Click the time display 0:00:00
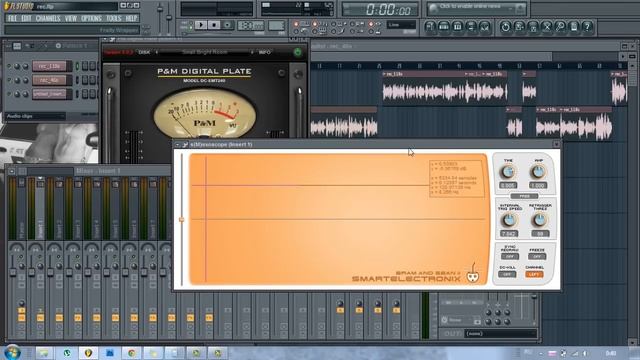The width and height of the screenshot is (640, 360). click(380, 9)
